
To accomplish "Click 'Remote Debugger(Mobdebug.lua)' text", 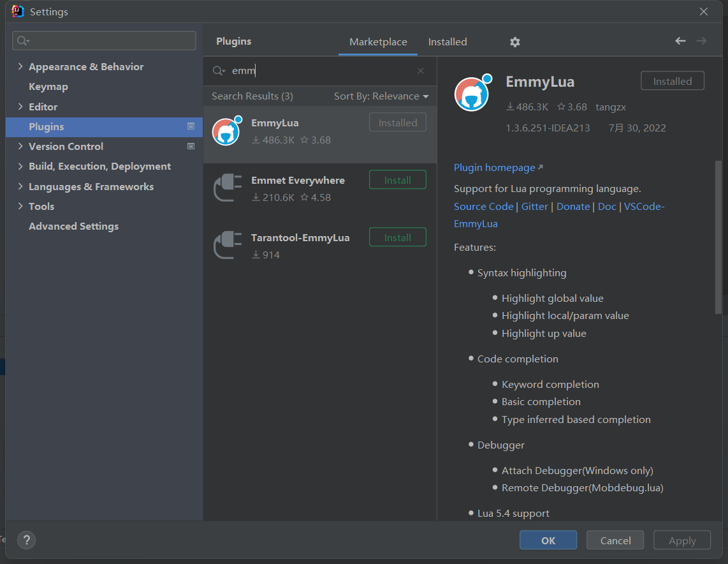I will [582, 488].
